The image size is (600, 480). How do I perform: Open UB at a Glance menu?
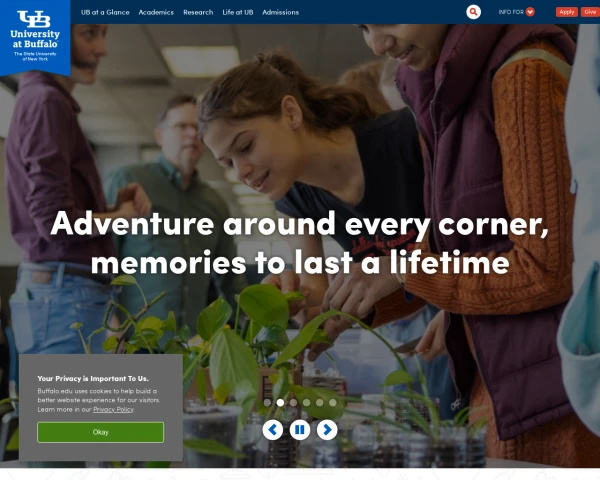tap(105, 12)
